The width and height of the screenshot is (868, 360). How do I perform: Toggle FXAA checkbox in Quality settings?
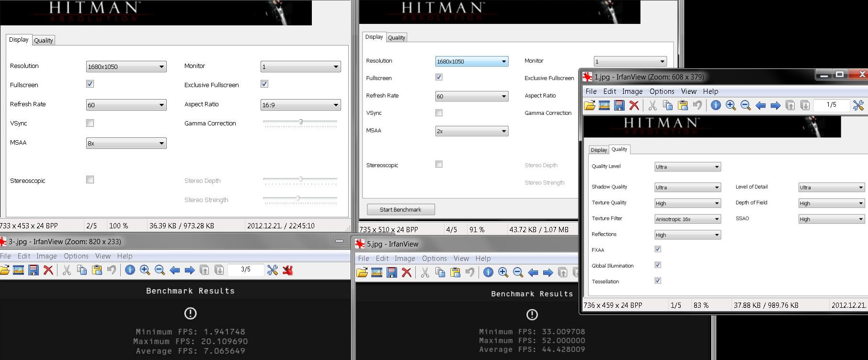658,249
